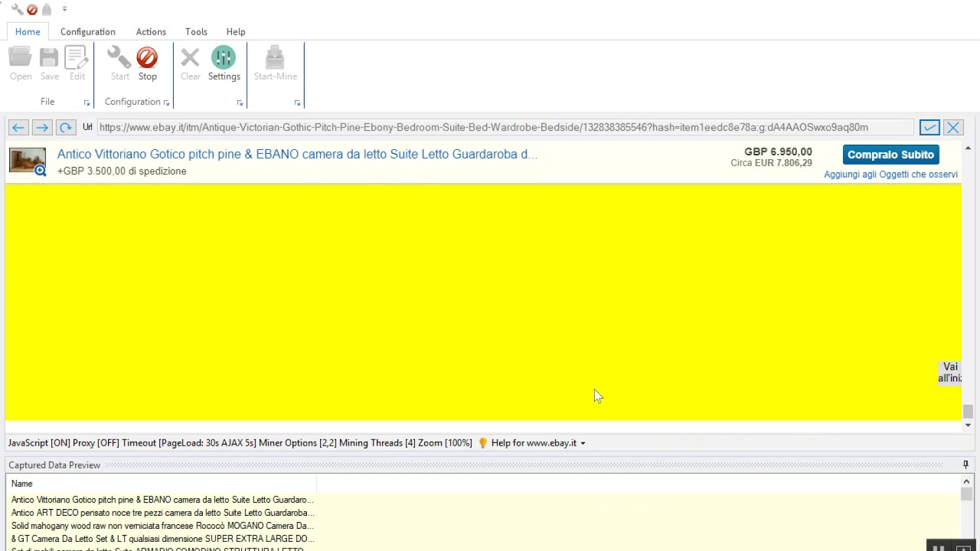Click the Mining Threads [4] status text
Image resolution: width=980 pixels, height=551 pixels.
[x=377, y=443]
